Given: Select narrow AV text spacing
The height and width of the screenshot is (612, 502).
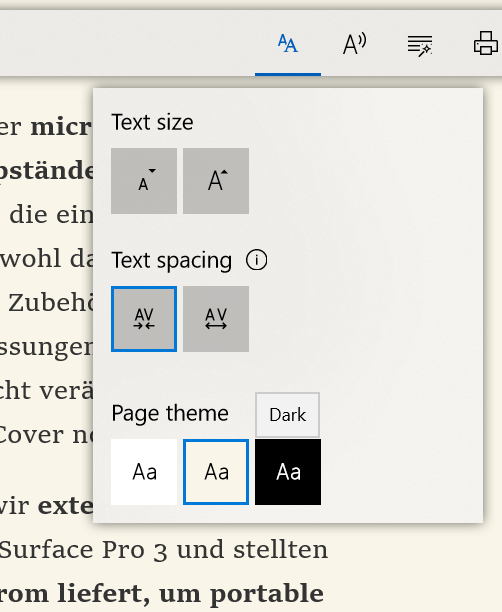Looking at the screenshot, I should [x=144, y=319].
